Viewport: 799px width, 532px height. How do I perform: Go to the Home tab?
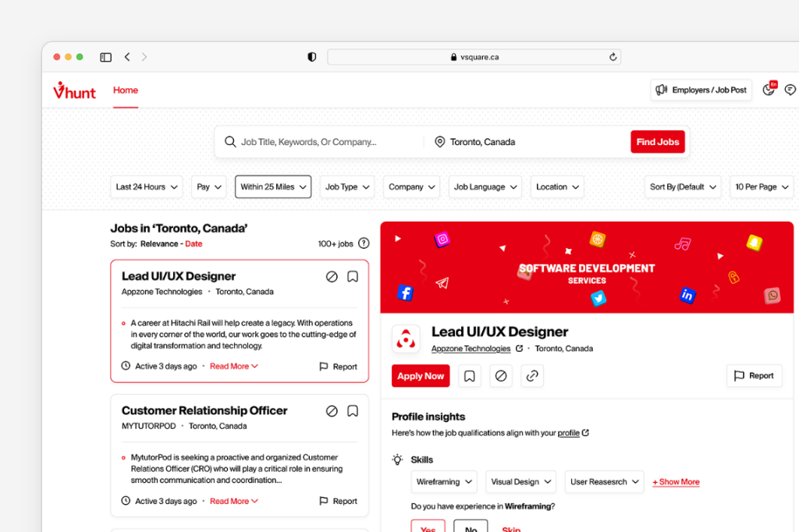point(126,90)
